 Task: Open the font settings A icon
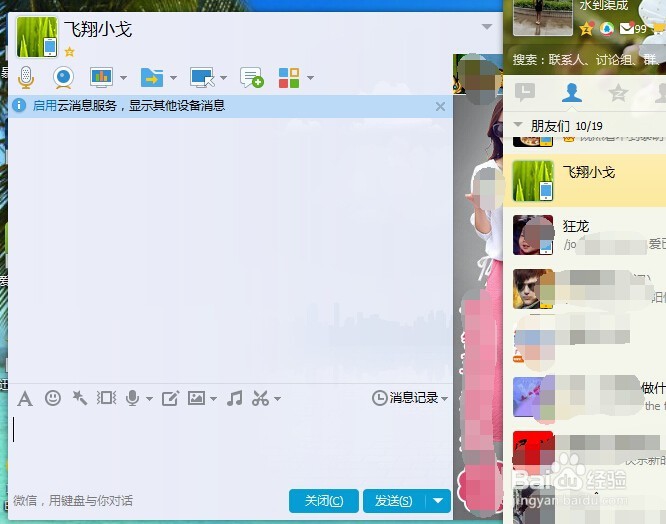pyautogui.click(x=25, y=399)
